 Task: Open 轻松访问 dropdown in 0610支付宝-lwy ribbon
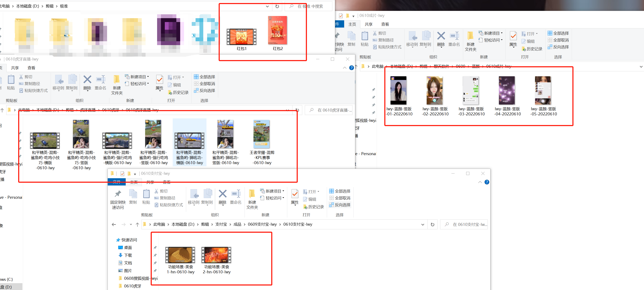coord(272,198)
